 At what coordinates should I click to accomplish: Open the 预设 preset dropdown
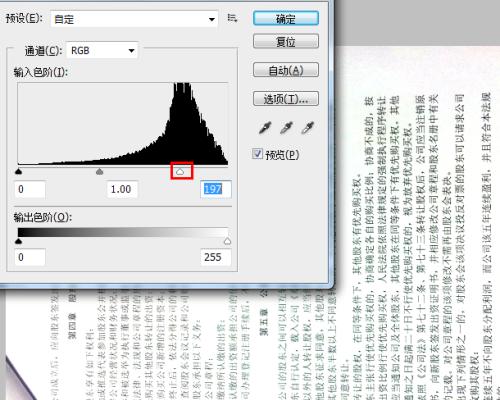coord(134,19)
